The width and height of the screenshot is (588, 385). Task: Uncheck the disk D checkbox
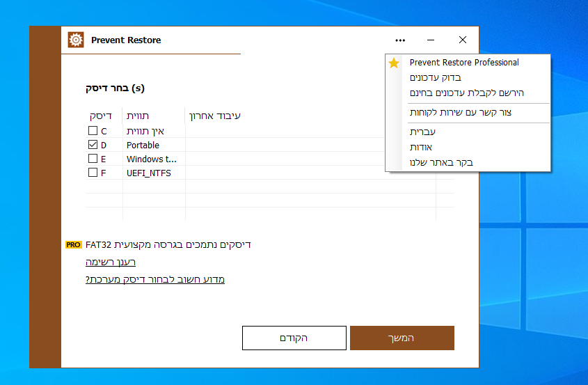(93, 145)
